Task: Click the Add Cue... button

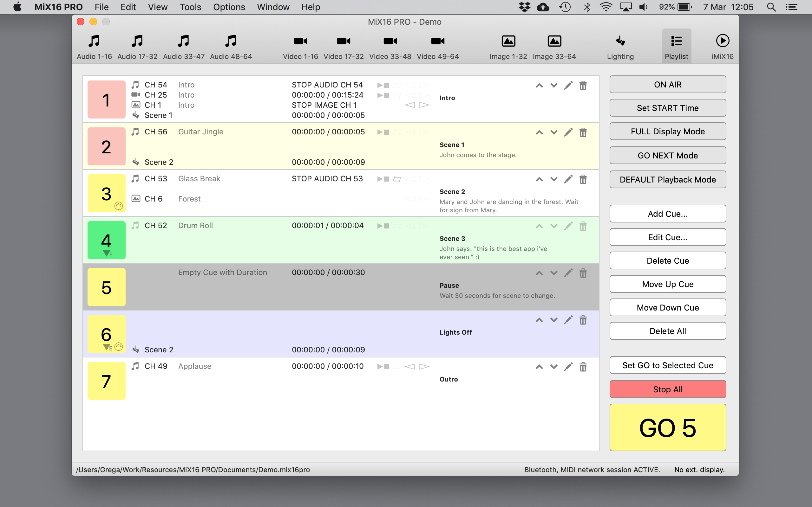Action: pos(667,214)
